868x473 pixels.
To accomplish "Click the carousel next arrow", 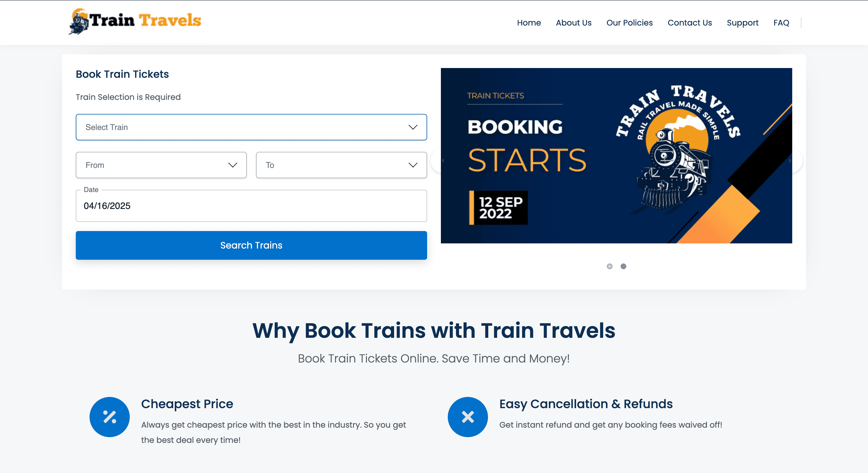I will 790,160.
